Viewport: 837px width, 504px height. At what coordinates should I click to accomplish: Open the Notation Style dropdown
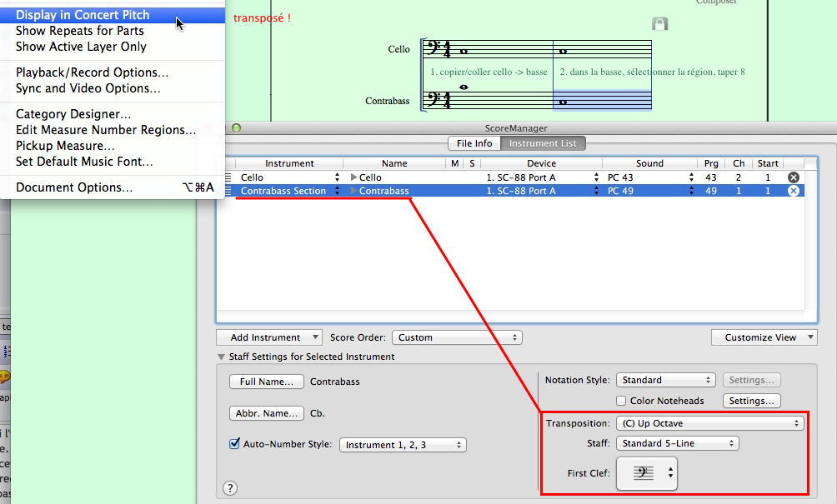(x=666, y=380)
